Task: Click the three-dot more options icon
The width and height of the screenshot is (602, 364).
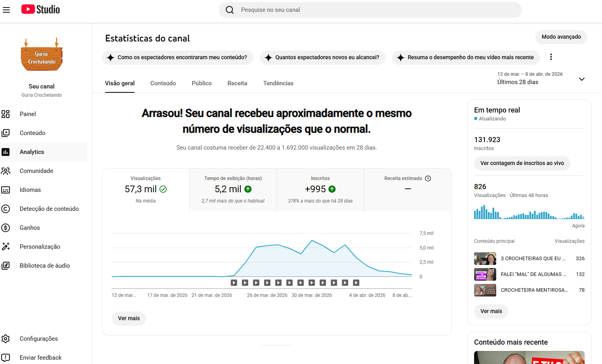Action: tap(551, 57)
